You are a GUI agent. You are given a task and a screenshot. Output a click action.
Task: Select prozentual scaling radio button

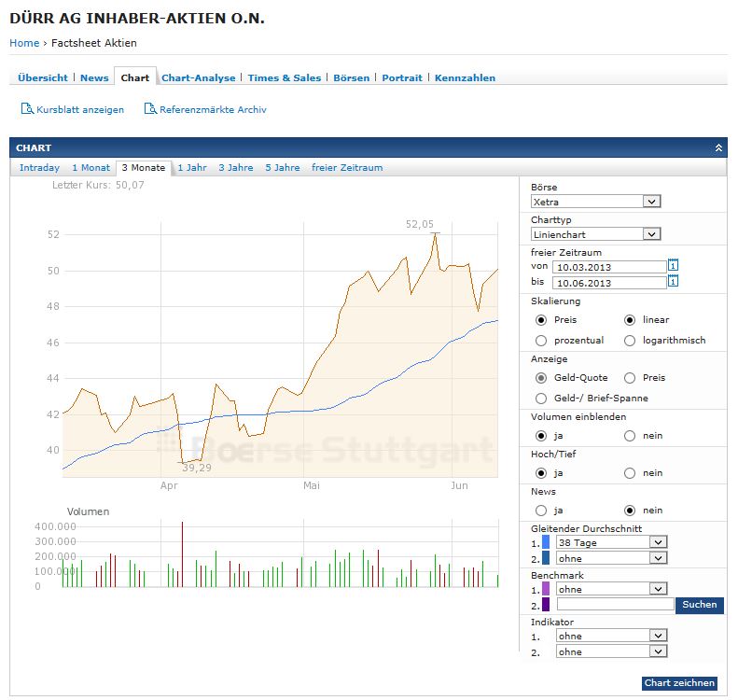click(x=541, y=341)
